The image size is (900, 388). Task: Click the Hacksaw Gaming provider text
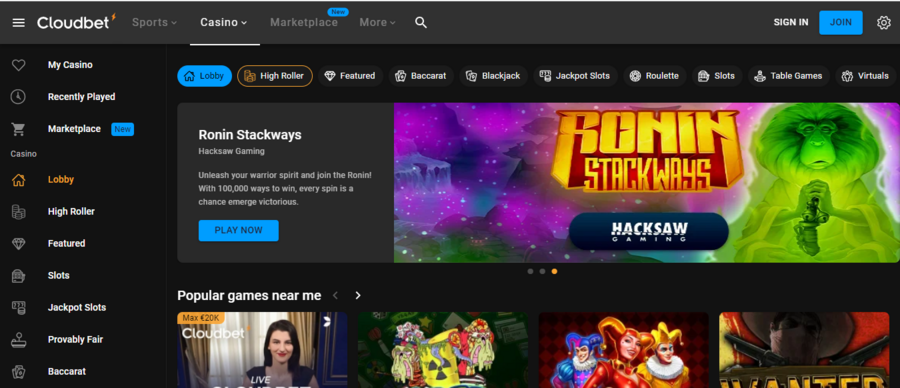coord(231,152)
